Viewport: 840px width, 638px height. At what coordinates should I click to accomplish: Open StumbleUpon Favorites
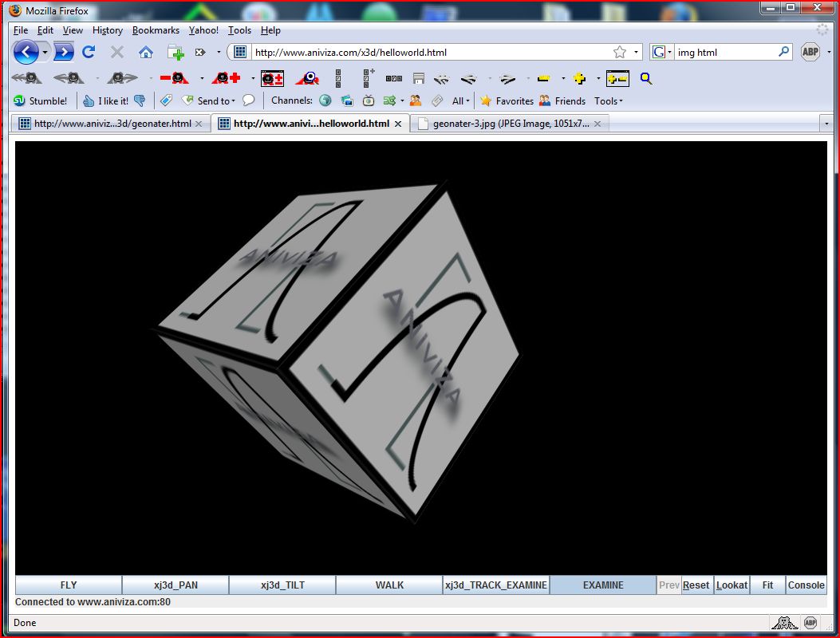(507, 100)
